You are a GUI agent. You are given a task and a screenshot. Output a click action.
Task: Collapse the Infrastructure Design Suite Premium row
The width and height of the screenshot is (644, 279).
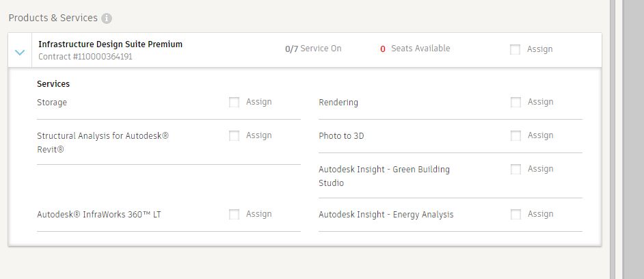pyautogui.click(x=20, y=52)
